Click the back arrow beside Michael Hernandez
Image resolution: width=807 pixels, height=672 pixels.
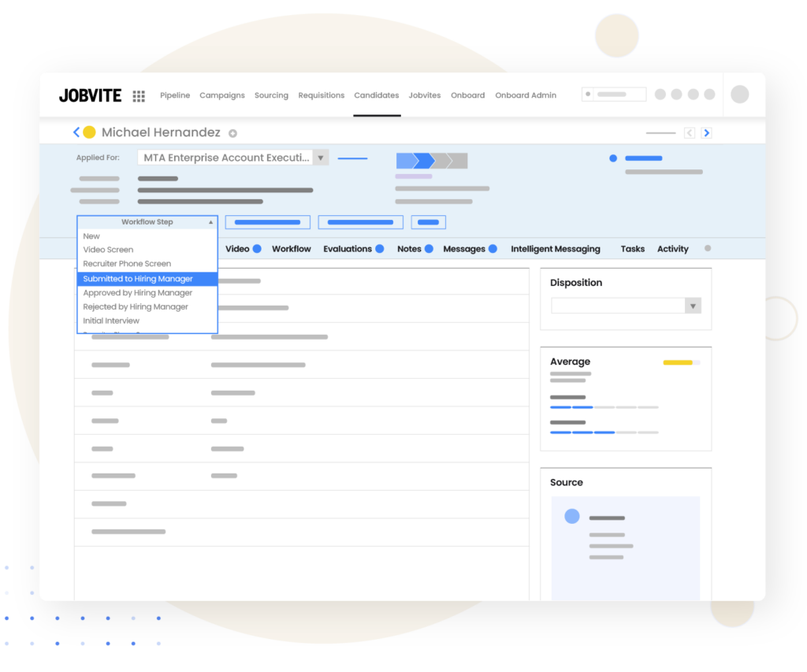76,132
